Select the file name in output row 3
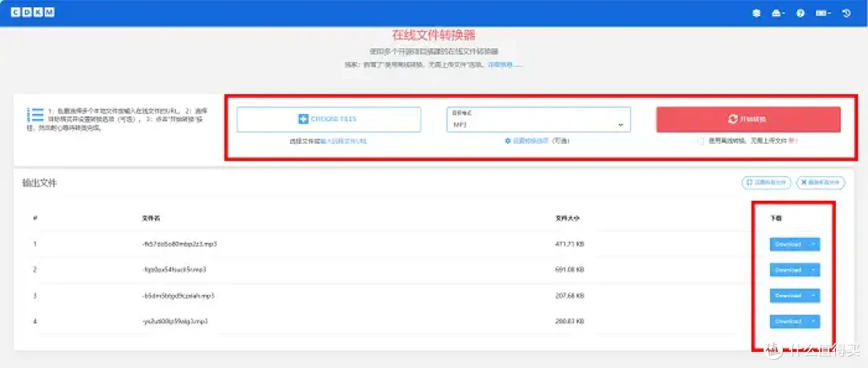 click(x=178, y=296)
